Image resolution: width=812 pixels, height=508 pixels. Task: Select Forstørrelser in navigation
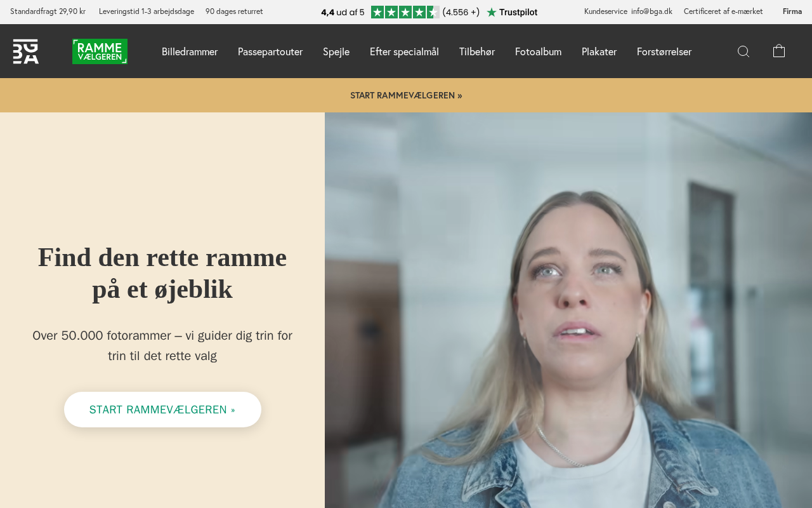click(664, 51)
